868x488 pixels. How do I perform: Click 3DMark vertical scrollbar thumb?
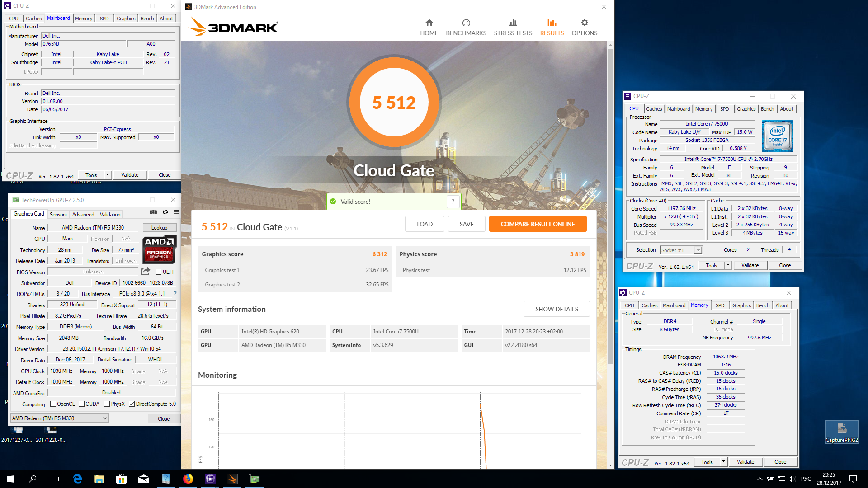tap(610, 206)
